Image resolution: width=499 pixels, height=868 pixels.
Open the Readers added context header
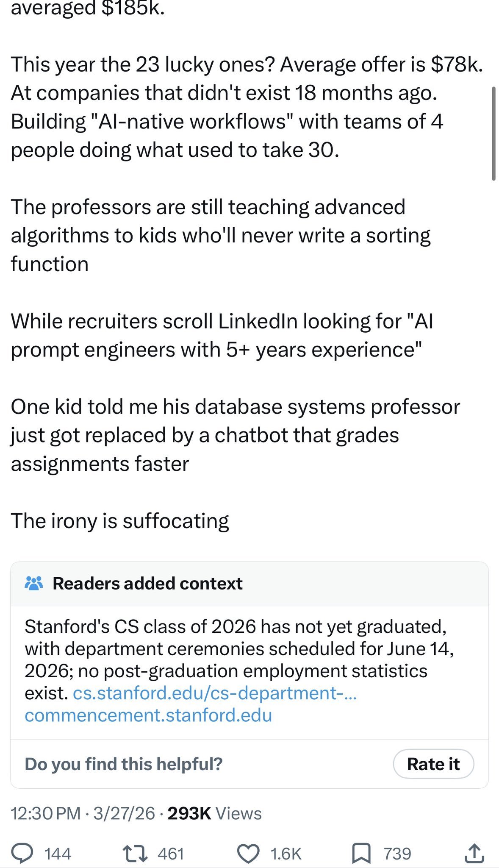coord(147,583)
